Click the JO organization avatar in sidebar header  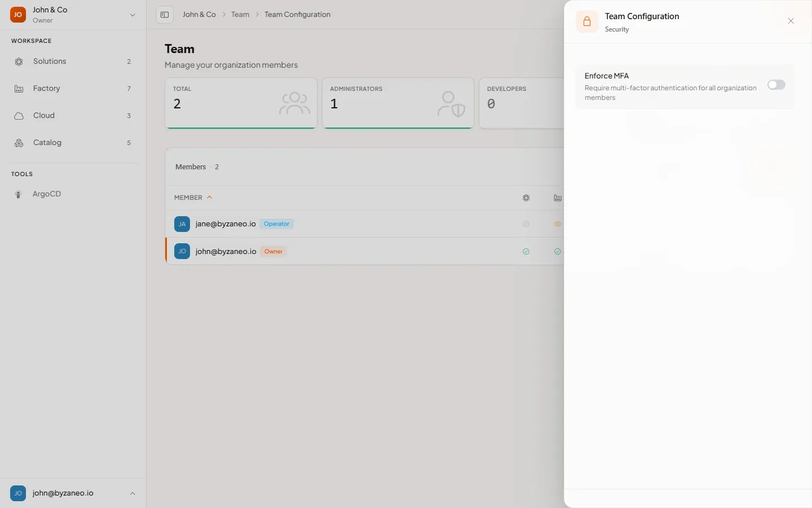(18, 15)
